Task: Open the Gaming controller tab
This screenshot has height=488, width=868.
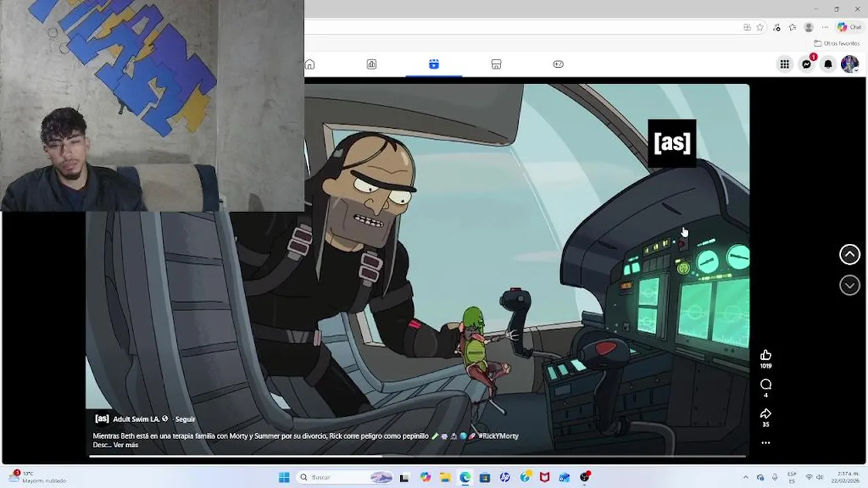Action: click(x=558, y=64)
